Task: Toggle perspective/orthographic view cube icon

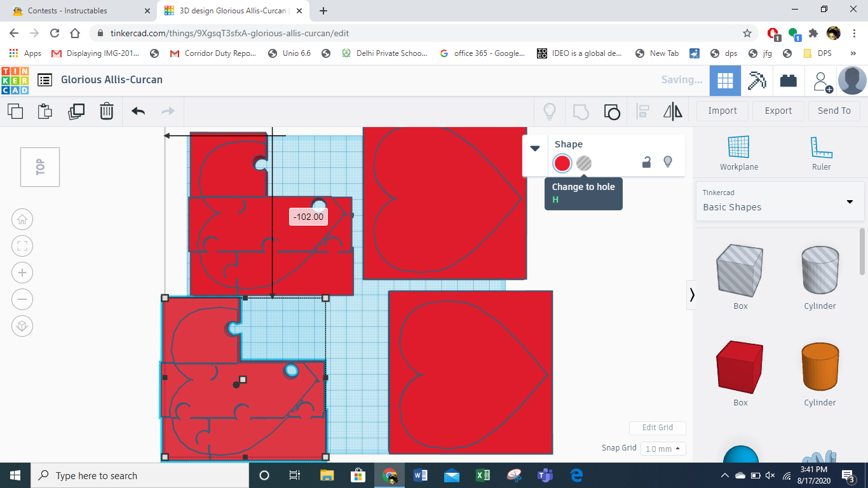Action: (22, 326)
